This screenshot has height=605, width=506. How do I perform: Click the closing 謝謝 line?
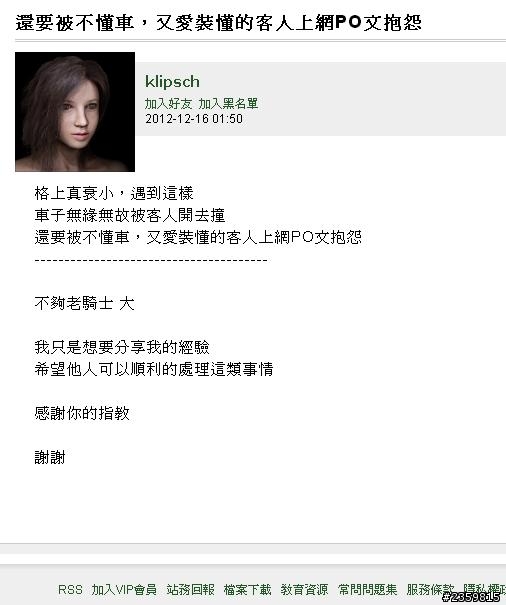50,457
